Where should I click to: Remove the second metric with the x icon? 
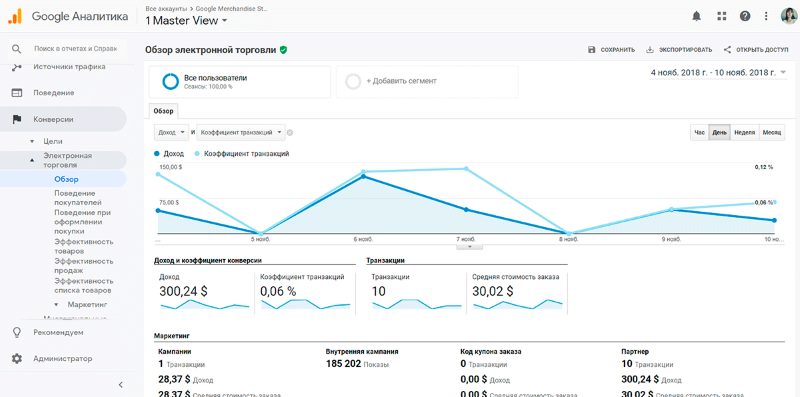click(x=290, y=133)
